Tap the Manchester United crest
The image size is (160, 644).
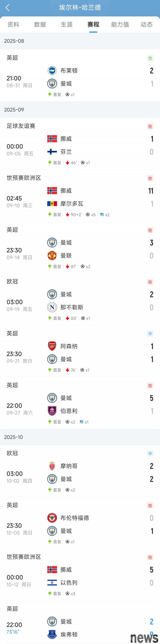[52, 256]
